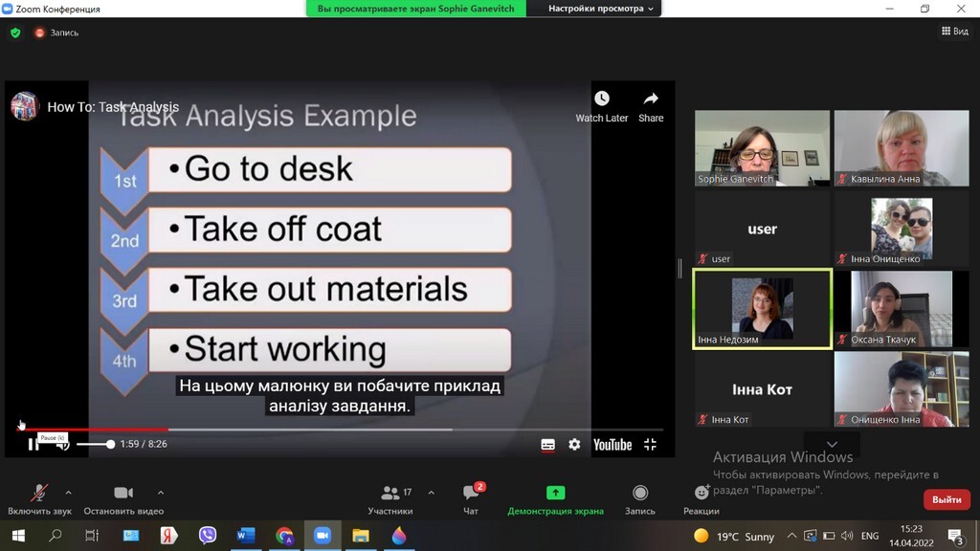Select Кавылина Анна video tile
This screenshot has height=551, width=980.
[x=902, y=148]
